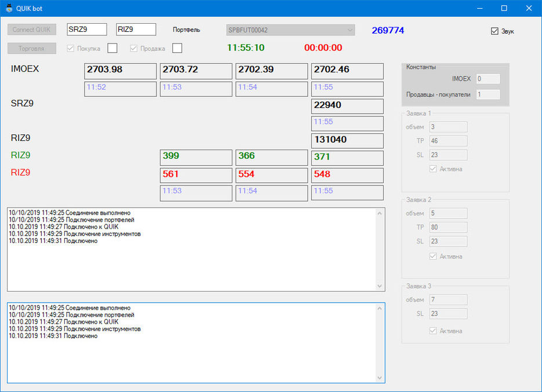Click the Продавцы - покупатели constant field
This screenshot has width=542, height=392.
pos(488,95)
